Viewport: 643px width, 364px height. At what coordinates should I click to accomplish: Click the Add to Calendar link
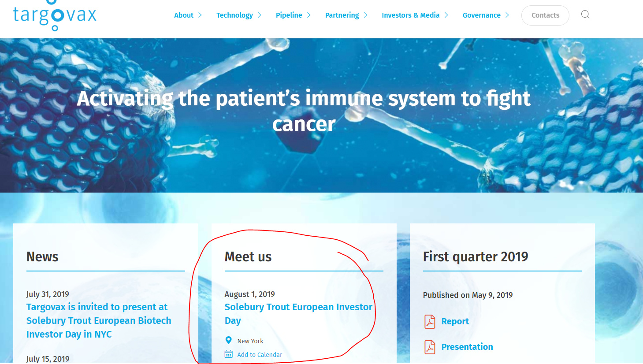[260, 355]
